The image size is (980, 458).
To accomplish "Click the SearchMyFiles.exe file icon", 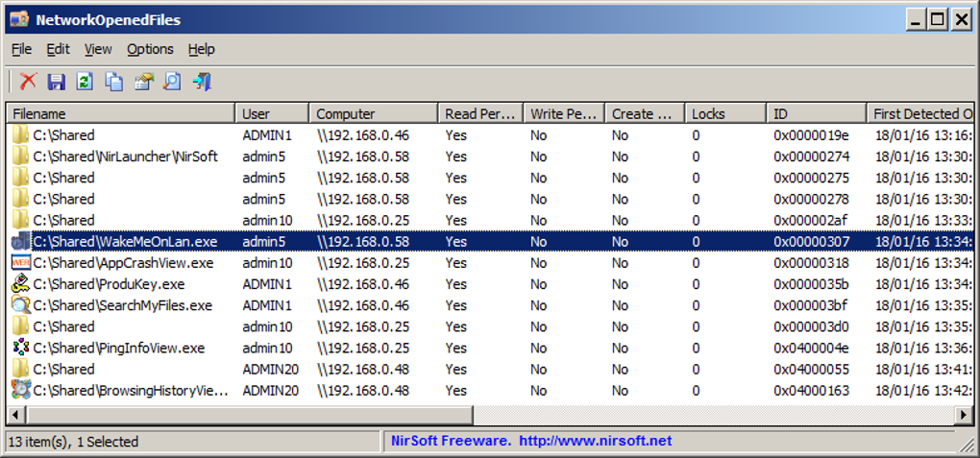I will 20,305.
